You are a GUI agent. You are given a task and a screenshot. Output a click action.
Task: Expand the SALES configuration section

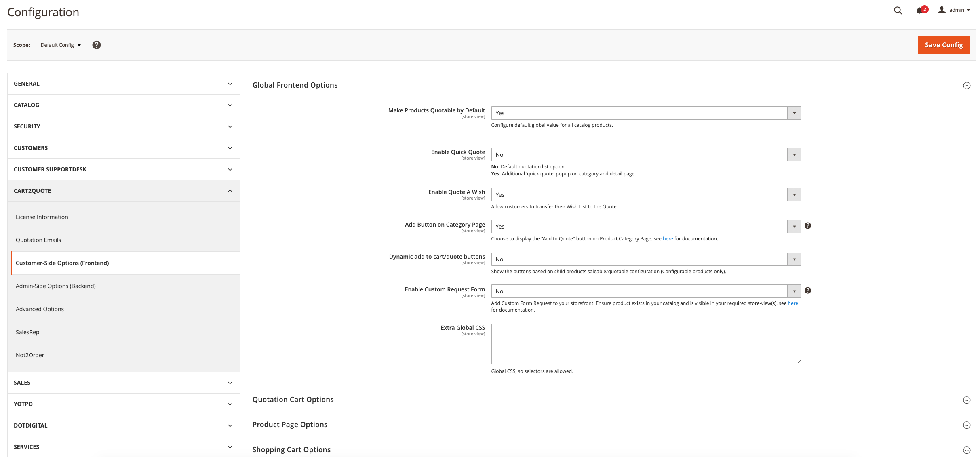pos(123,382)
